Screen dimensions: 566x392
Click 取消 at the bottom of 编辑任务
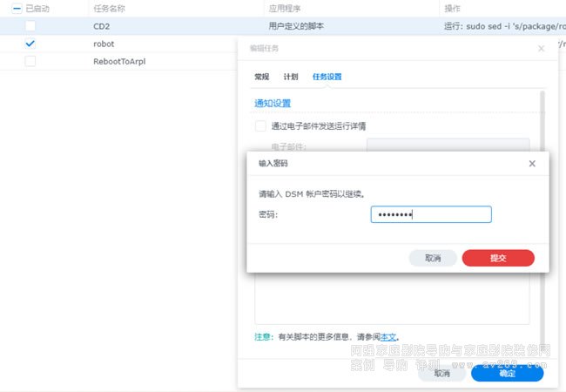pos(441,373)
